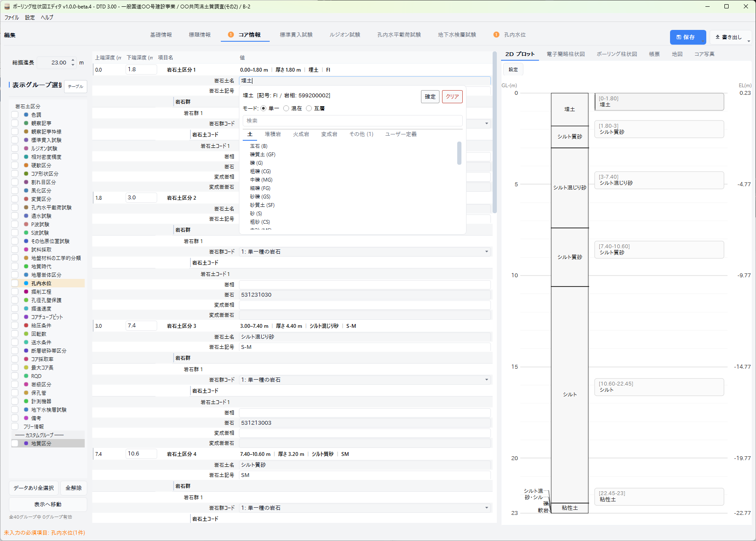Viewport: 756px width, 541px height.
Task: Open the ファイル menu
Action: 11,17
